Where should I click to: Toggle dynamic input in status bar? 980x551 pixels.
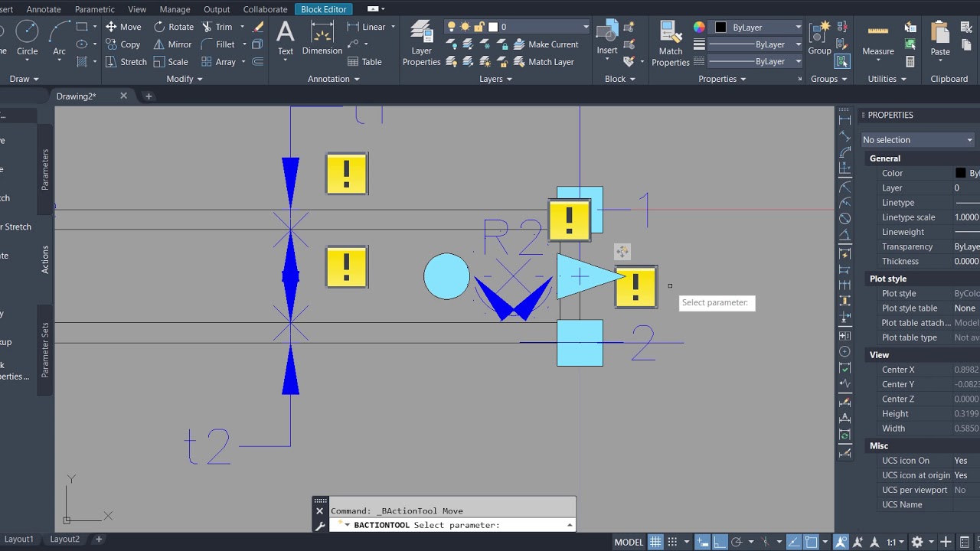pyautogui.click(x=703, y=542)
